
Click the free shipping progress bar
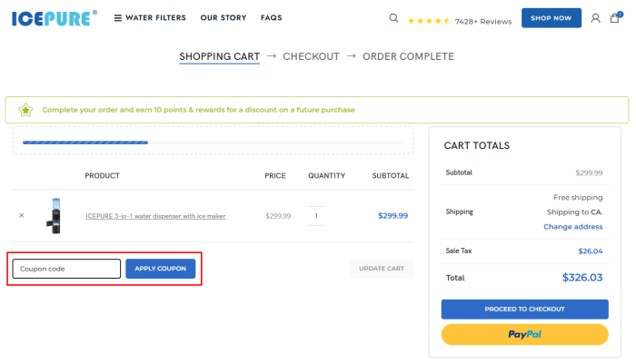213,143
